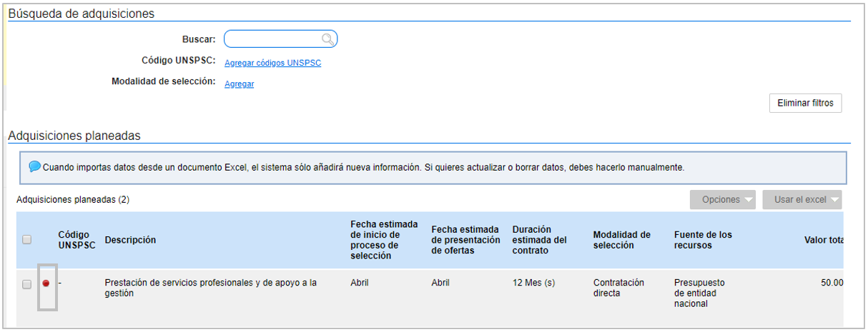Screen dimensions: 868x332
Task: Click the Código UNSPSC column header
Action: (x=77, y=240)
